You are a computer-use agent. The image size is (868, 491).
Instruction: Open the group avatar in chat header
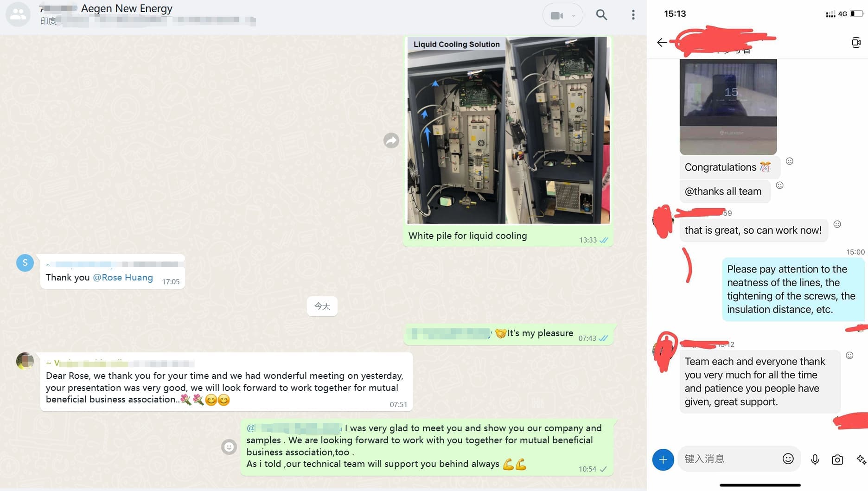point(18,14)
